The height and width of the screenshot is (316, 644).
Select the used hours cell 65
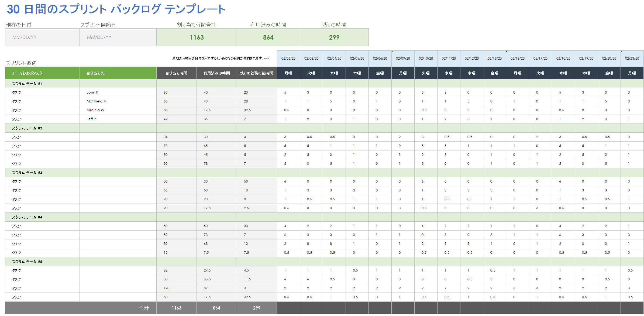tap(217, 146)
